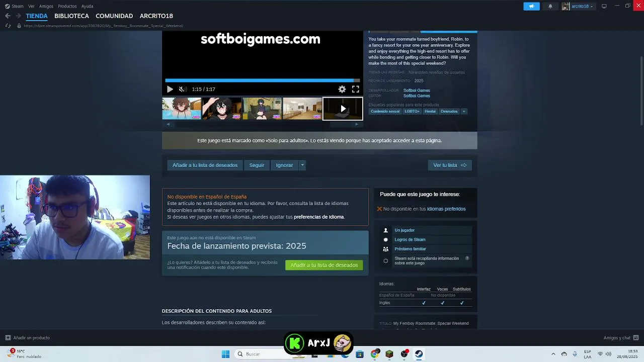Image resolution: width=644 pixels, height=362 pixels.
Task: Click the Big Picture mode monitor icon
Action: pos(604,6)
